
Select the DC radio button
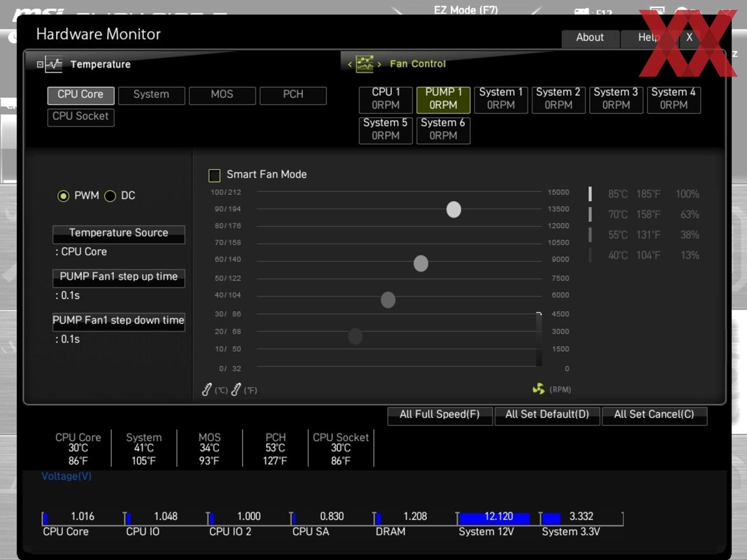[110, 196]
